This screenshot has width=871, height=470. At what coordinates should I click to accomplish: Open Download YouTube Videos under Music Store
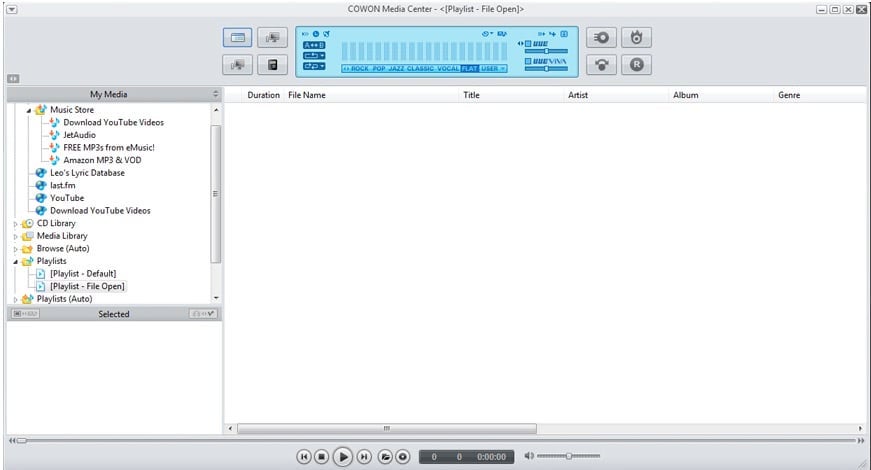pos(113,122)
